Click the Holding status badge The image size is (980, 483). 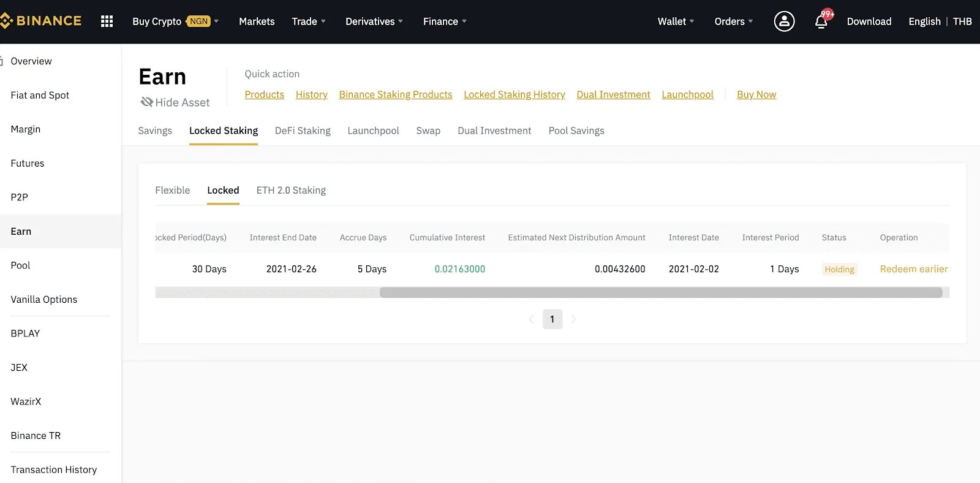(x=839, y=269)
